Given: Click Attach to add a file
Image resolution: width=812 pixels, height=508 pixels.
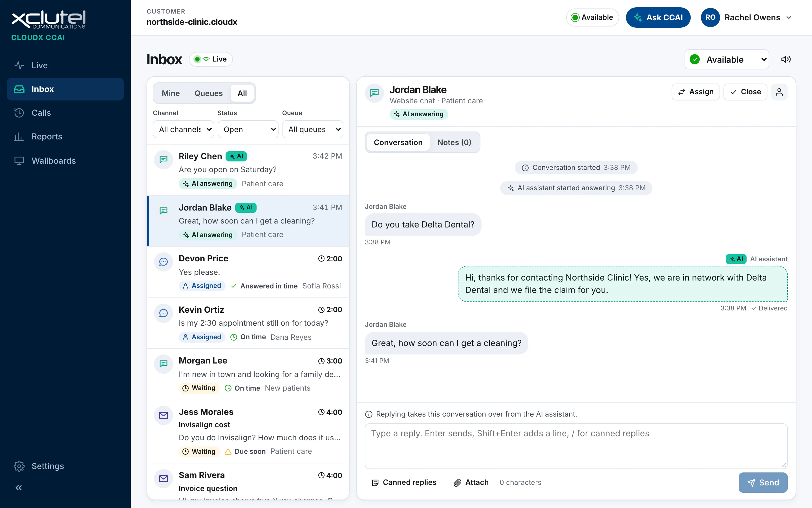Looking at the screenshot, I should point(471,483).
